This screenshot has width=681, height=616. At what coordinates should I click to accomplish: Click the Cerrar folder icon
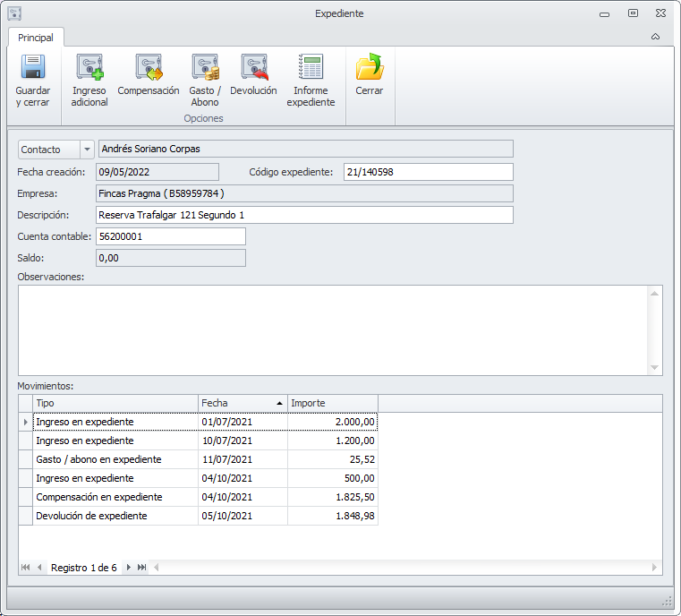(x=369, y=68)
